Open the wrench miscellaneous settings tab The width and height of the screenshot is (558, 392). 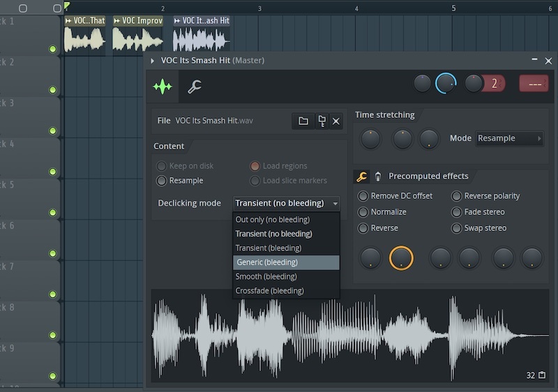(195, 86)
